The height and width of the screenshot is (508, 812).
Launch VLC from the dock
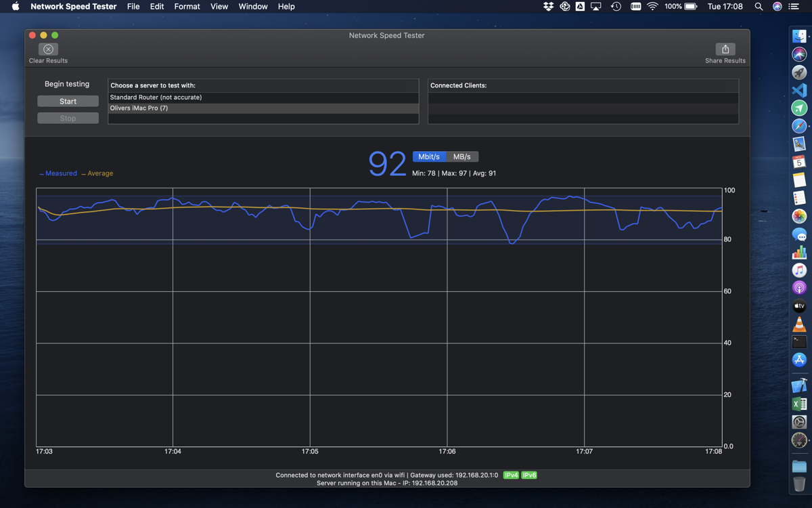799,324
